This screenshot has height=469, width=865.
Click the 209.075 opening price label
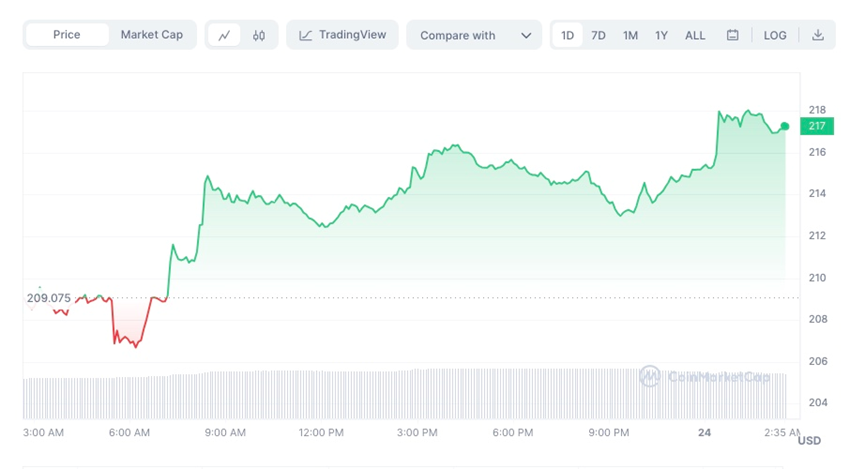click(49, 298)
